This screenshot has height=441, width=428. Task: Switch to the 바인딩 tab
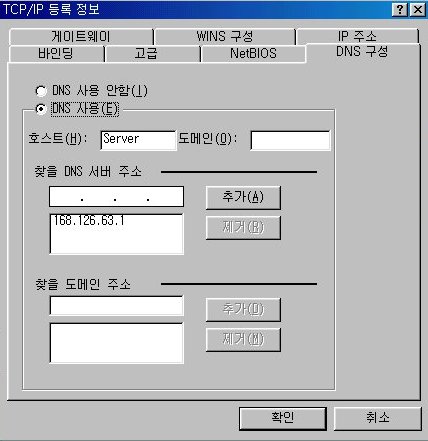pyautogui.click(x=56, y=54)
